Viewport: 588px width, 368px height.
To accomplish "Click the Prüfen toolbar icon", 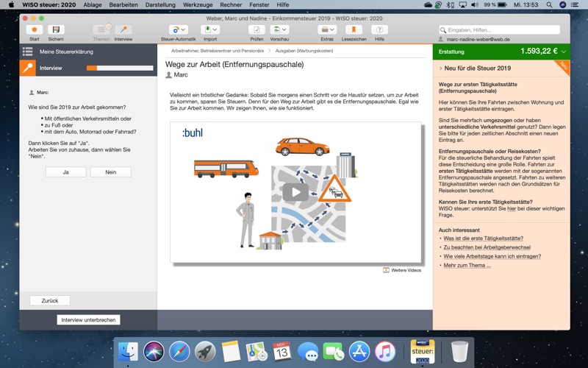I will pos(257,29).
